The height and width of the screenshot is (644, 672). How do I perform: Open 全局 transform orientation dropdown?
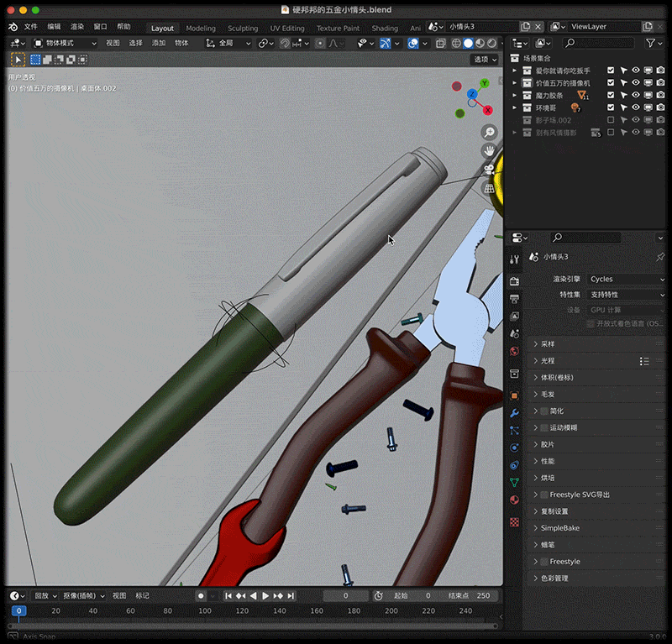(228, 44)
